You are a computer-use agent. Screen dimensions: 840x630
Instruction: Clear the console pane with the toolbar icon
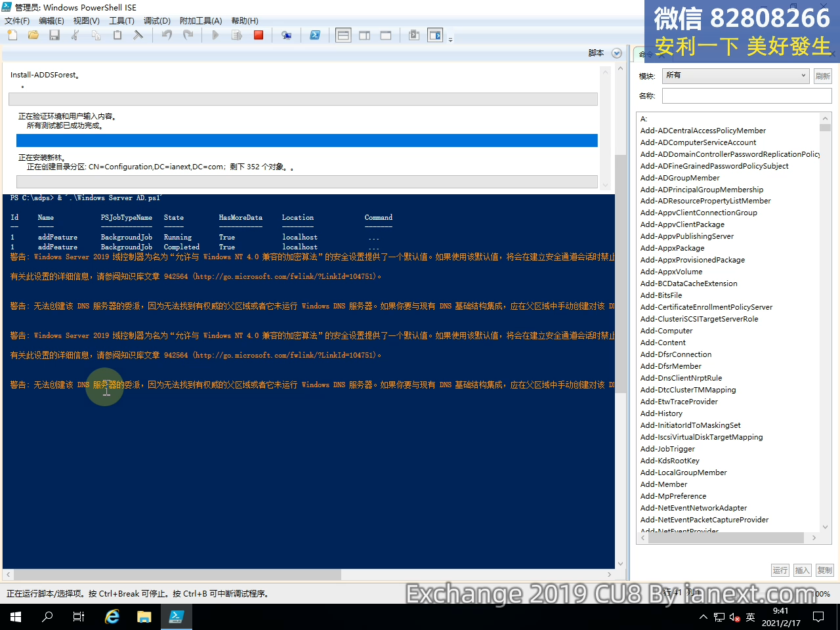pos(138,35)
